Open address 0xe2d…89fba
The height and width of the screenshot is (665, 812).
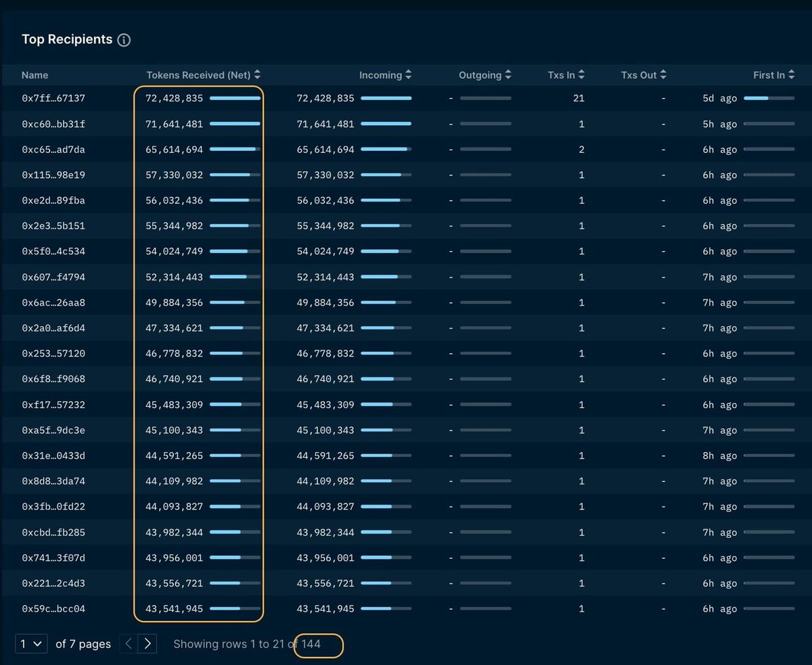pyautogui.click(x=53, y=200)
